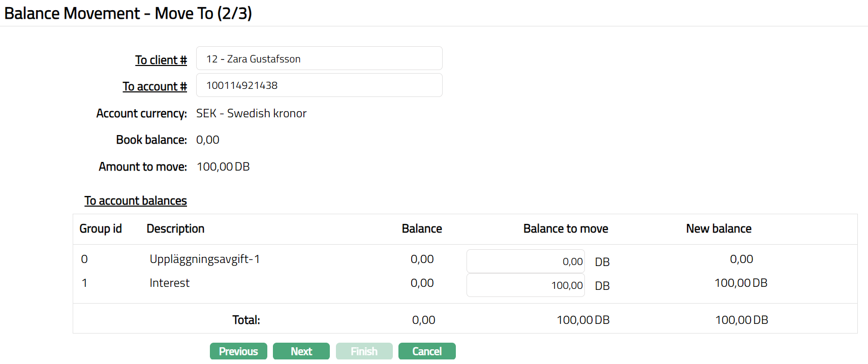This screenshot has width=868, height=364.
Task: Click the To account number input field
Action: click(x=319, y=85)
